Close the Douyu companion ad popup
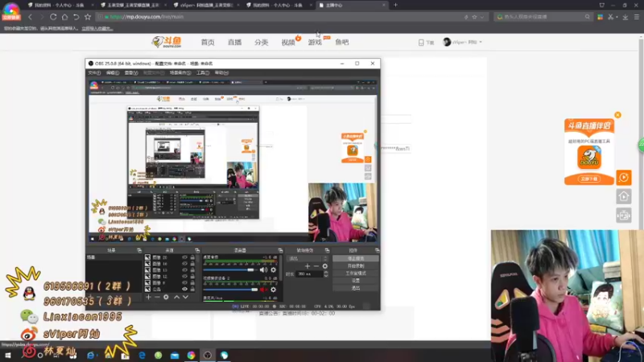Viewport: 644px width, 362px height. coord(617,115)
